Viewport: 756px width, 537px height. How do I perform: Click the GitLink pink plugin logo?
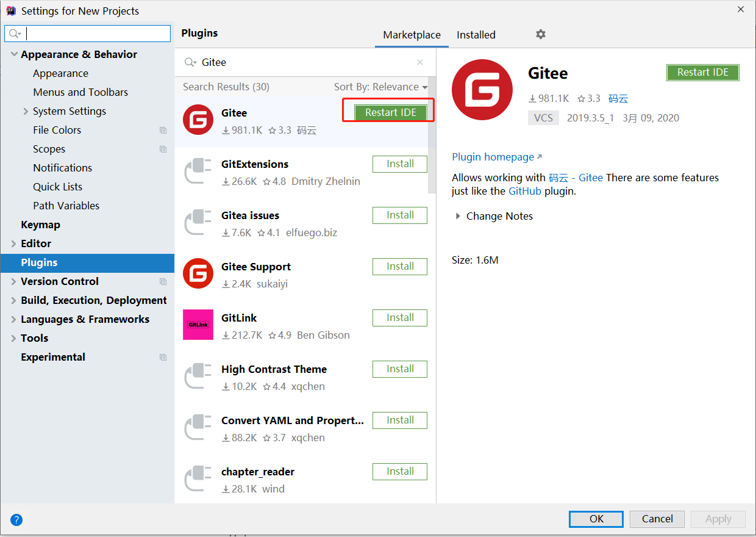tap(198, 325)
